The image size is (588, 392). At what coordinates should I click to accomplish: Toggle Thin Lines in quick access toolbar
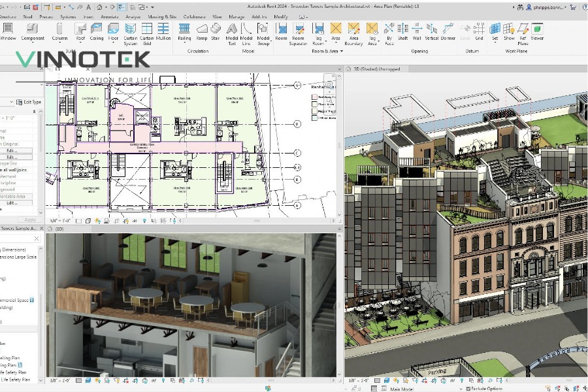click(x=121, y=7)
